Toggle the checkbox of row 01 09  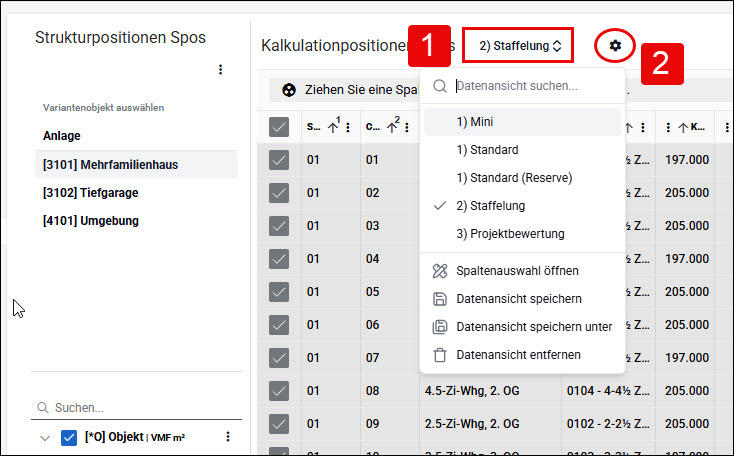click(279, 424)
